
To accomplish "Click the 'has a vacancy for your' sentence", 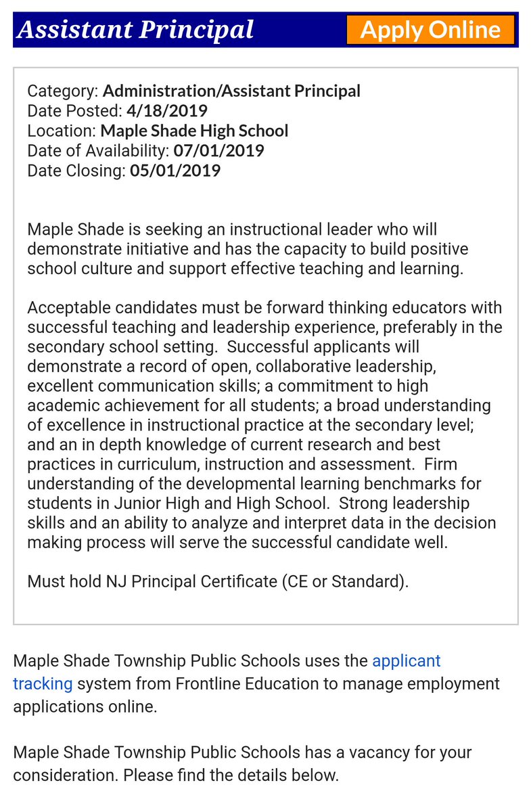I will (x=242, y=762).
